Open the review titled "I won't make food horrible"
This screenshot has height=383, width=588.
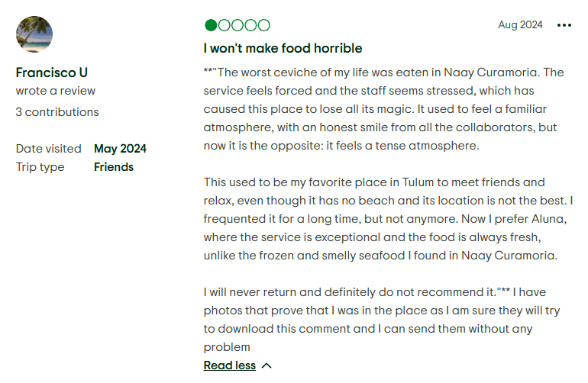click(283, 48)
